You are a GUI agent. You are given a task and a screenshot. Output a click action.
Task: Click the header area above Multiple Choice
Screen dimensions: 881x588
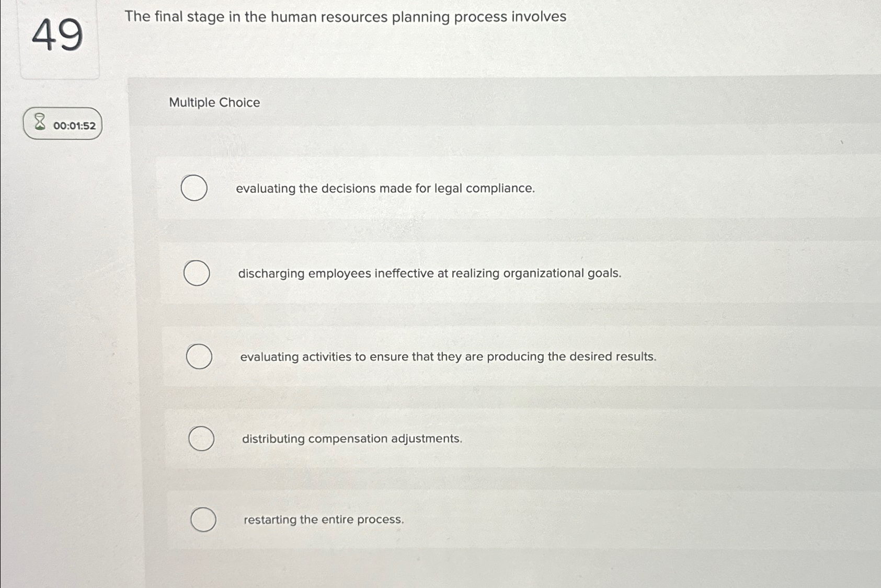click(x=497, y=84)
